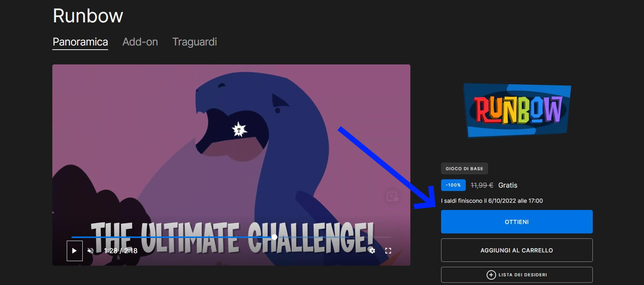
Task: Click the plus icon beside Lista dei desideri
Action: (x=491, y=275)
